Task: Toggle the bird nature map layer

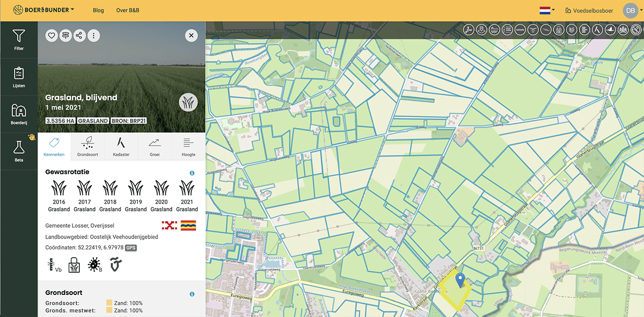Action: 611,30
